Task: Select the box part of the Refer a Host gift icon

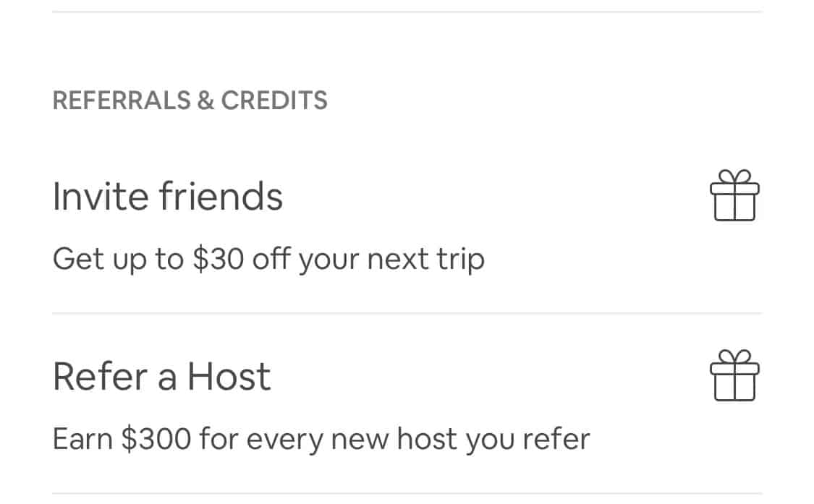Action: (734, 385)
